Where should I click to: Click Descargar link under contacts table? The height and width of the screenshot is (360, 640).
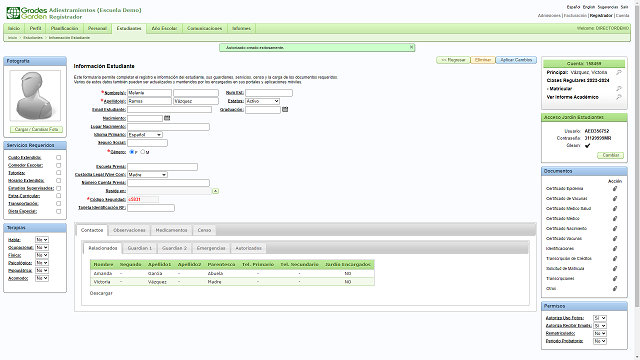[101, 293]
